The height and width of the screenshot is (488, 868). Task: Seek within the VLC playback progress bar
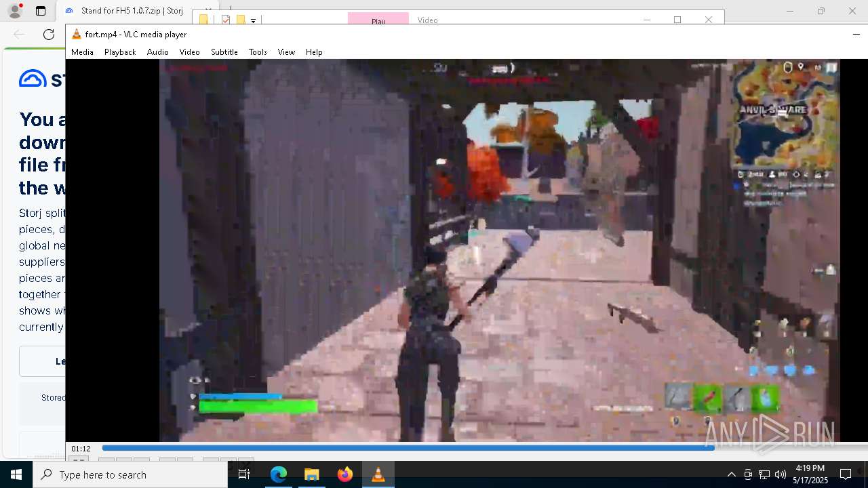click(x=484, y=448)
